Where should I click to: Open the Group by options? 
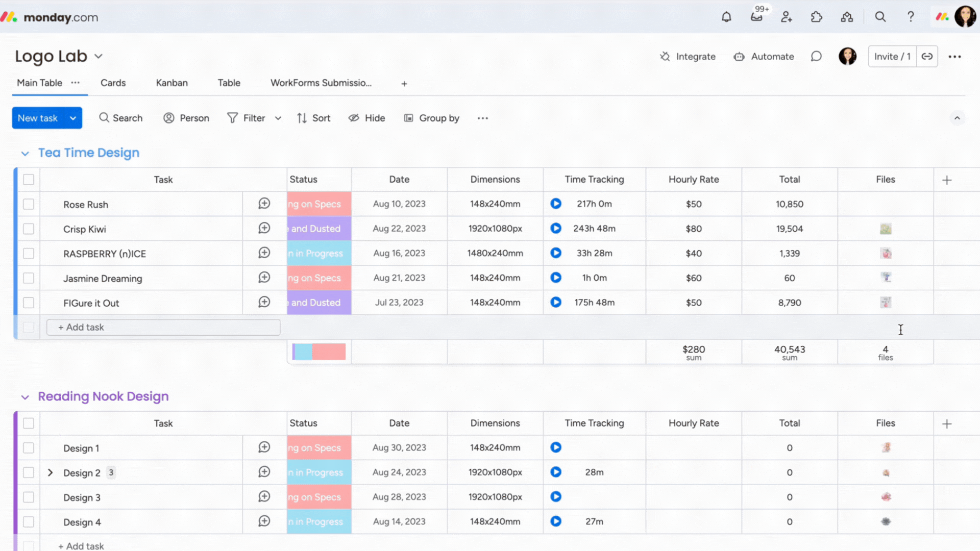coord(432,118)
